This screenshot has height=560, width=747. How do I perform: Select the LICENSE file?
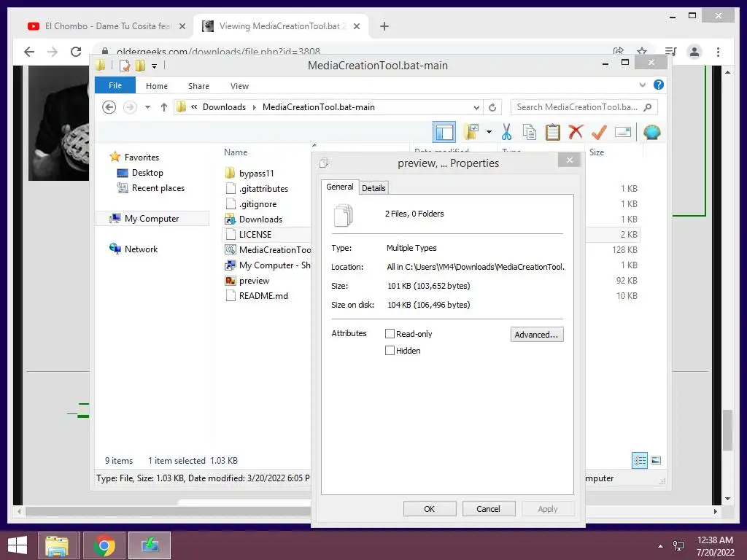255,234
